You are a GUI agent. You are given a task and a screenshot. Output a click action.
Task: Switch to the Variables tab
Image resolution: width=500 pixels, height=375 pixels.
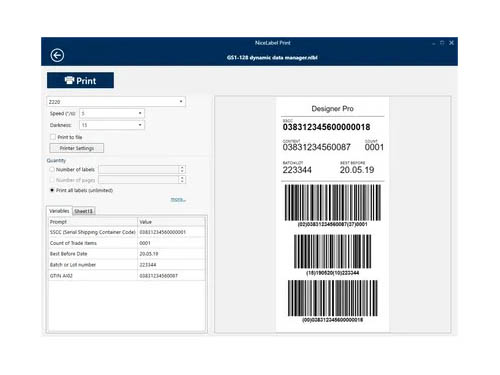(x=59, y=211)
